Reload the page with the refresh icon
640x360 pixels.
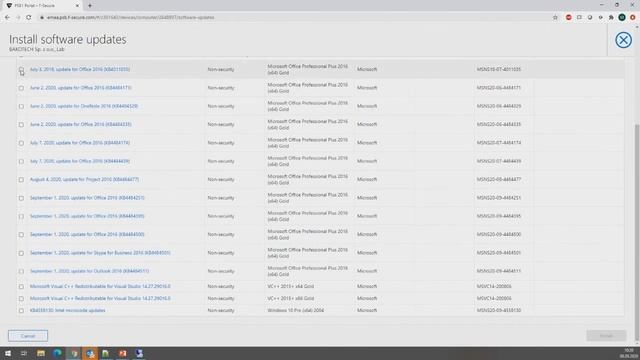pyautogui.click(x=29, y=18)
